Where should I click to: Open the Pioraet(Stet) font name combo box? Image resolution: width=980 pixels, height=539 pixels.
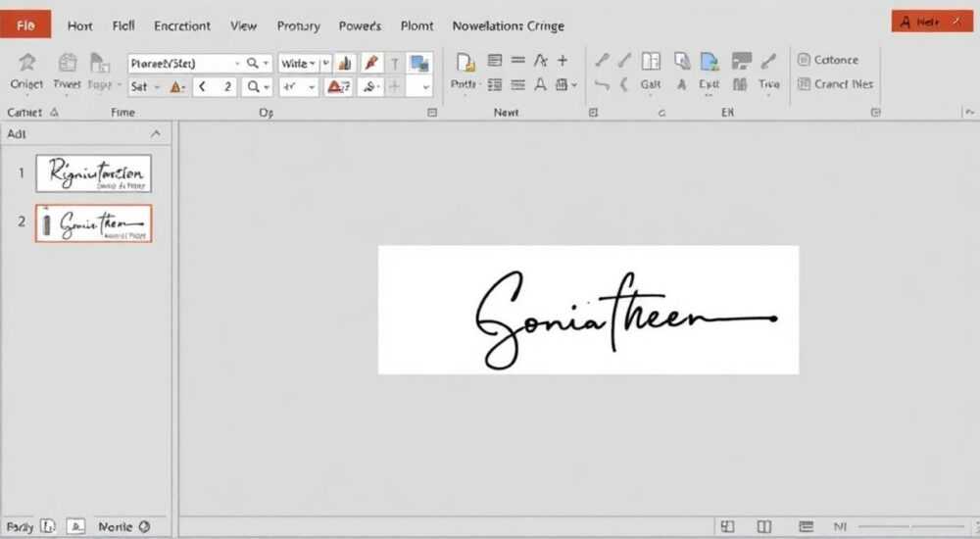[x=185, y=63]
